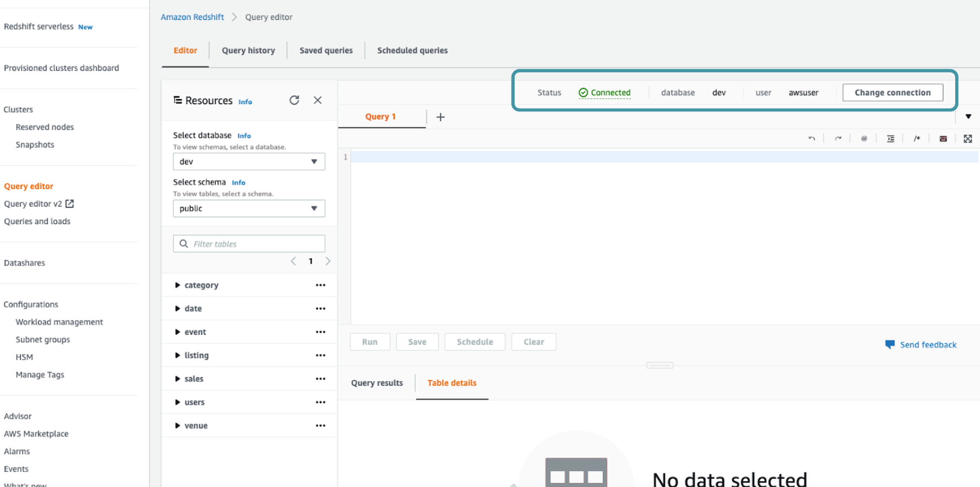980x487 pixels.
Task: Toggle comment with the /* icon
Action: pos(917,138)
